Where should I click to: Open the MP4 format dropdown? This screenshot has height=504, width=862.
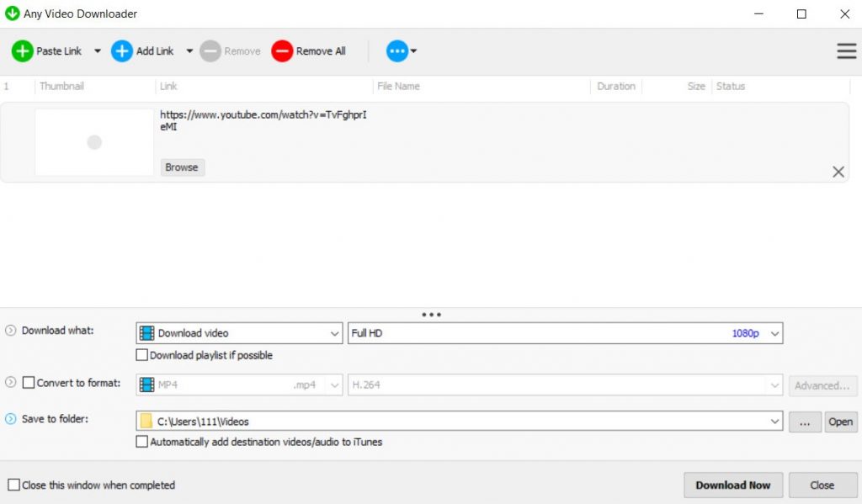pos(239,385)
